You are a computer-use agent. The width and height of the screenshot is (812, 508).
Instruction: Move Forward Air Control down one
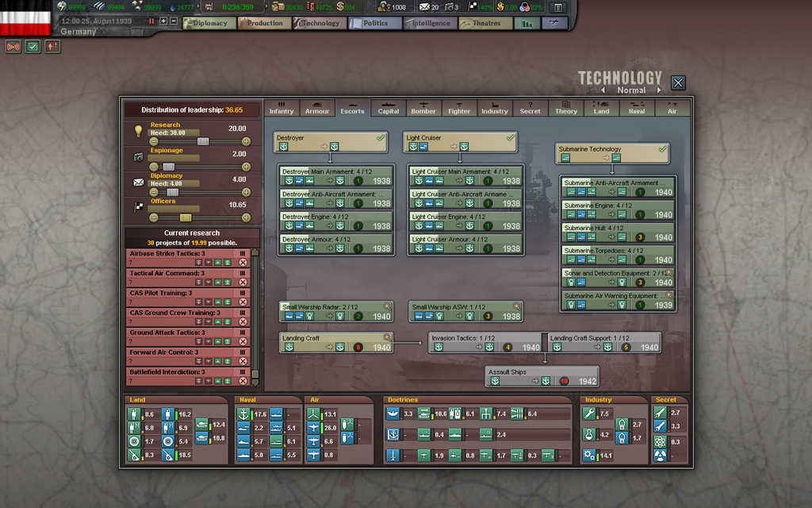209,361
